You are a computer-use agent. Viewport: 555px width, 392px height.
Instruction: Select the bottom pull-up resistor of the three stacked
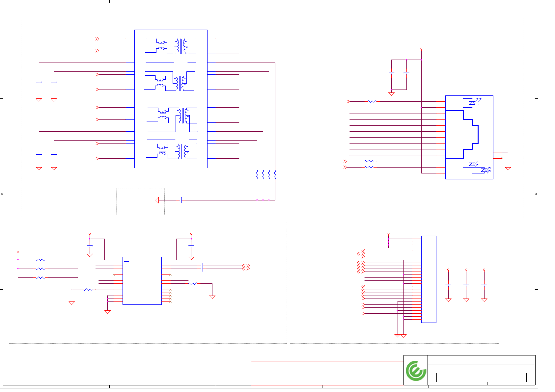coord(41,278)
